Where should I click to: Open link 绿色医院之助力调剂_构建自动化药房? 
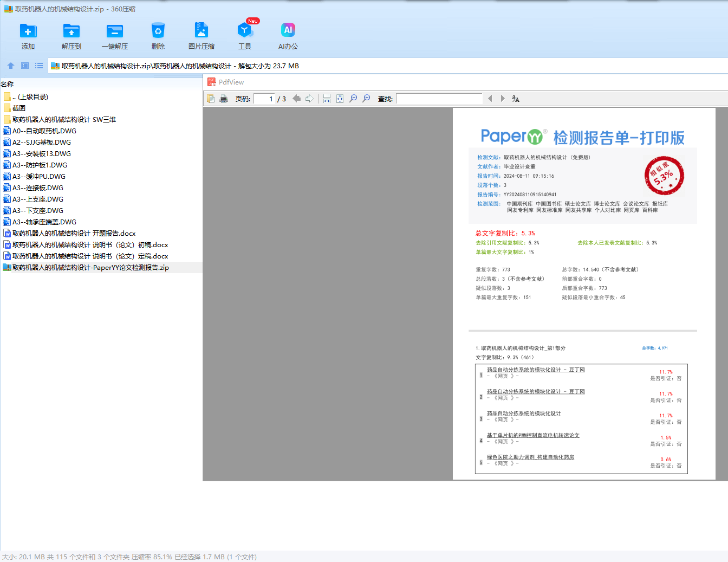click(x=530, y=457)
